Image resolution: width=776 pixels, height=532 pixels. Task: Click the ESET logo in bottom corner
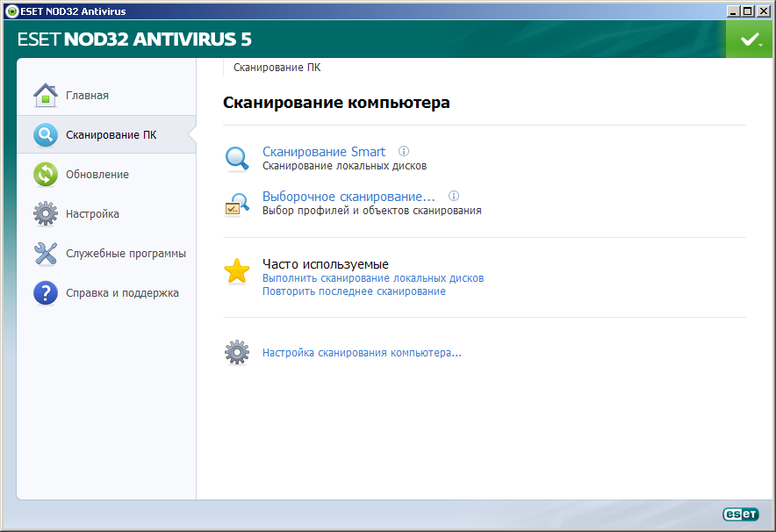pyautogui.click(x=739, y=515)
